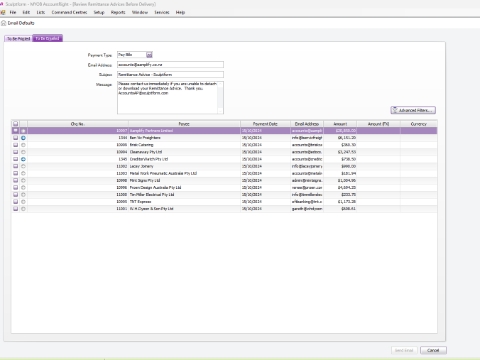Viewport: 480px width, 360px height.
Task: Tick the checkbox for Metal Work Pneumatic Australia
Action: (16, 173)
